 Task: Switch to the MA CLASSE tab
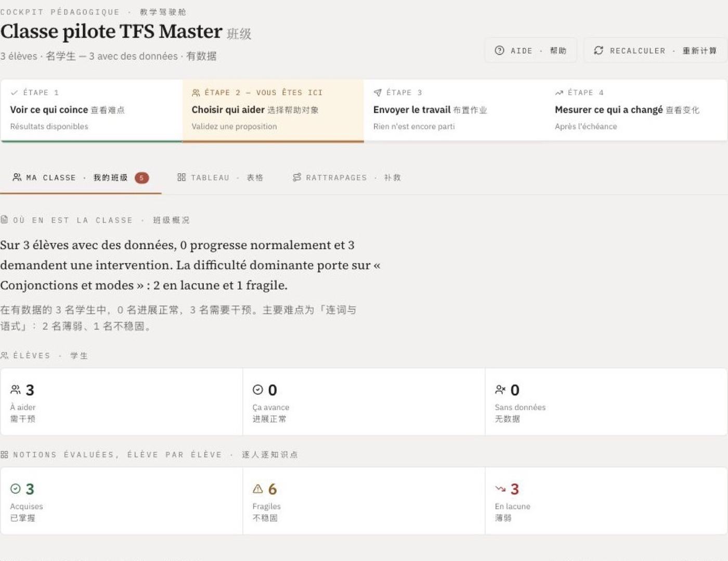point(81,178)
